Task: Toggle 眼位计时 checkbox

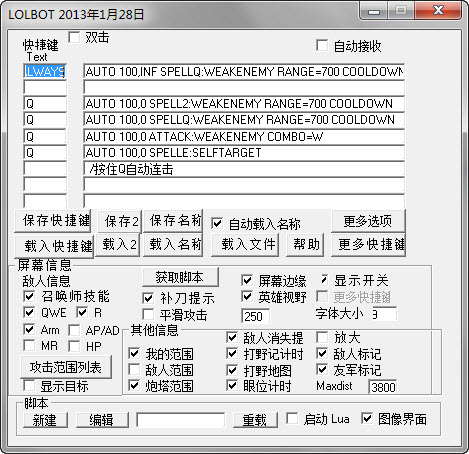Action: 232,386
